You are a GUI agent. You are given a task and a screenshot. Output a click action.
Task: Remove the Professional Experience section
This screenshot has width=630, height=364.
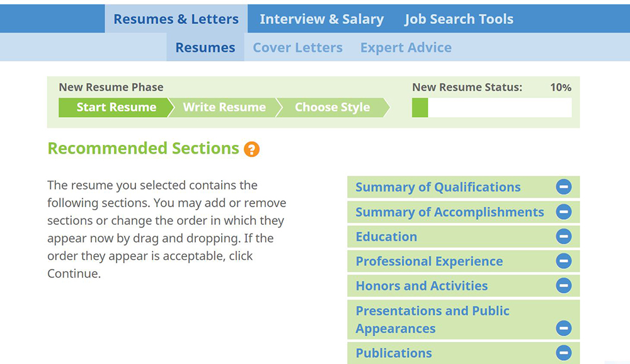pyautogui.click(x=564, y=261)
